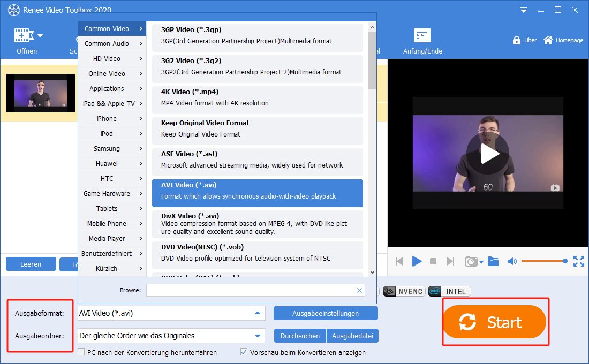This screenshot has width=589, height=364.
Task: Open Huawei device category
Action: click(x=112, y=164)
